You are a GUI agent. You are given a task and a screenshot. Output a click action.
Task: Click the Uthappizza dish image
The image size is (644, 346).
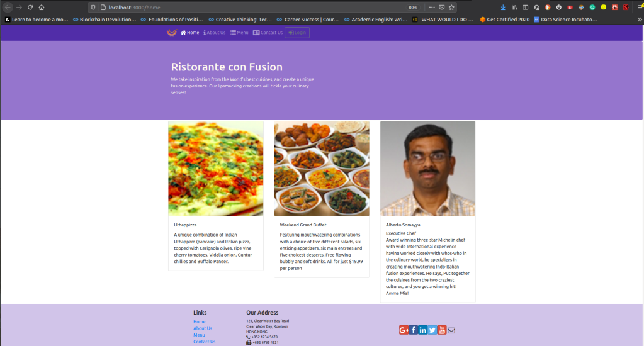pos(215,169)
